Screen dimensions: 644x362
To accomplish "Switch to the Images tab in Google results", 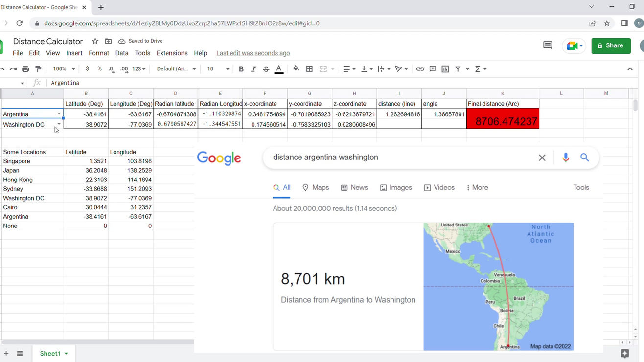I will pos(396,188).
